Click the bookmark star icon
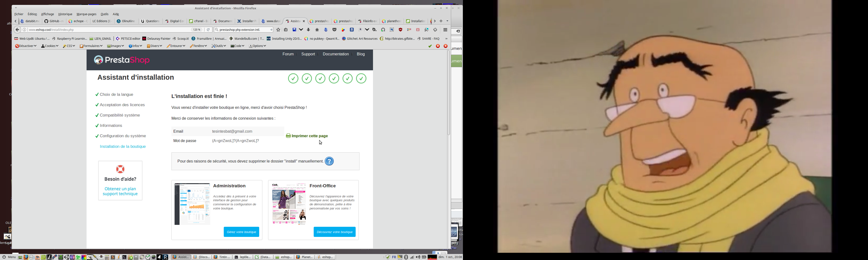The height and width of the screenshot is (260, 868). pyautogui.click(x=278, y=30)
